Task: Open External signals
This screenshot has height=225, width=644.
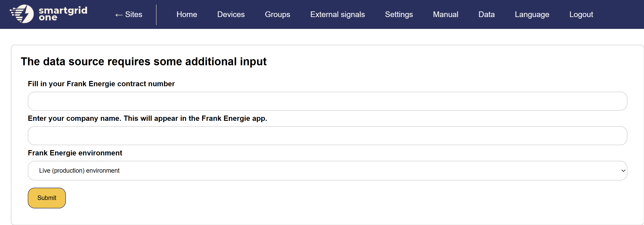Action: pyautogui.click(x=338, y=15)
